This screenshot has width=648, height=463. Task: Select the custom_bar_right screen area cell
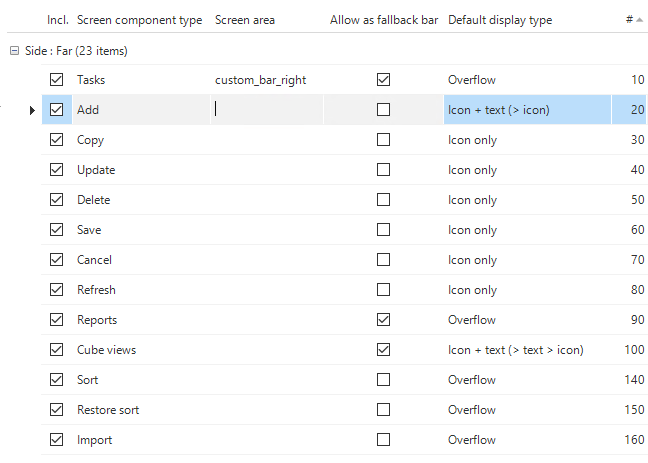click(x=260, y=80)
